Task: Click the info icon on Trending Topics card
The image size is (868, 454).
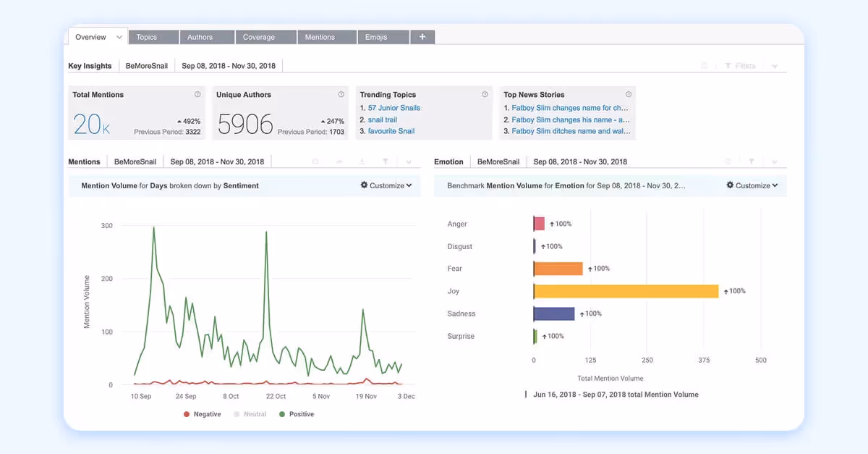Action: point(485,94)
